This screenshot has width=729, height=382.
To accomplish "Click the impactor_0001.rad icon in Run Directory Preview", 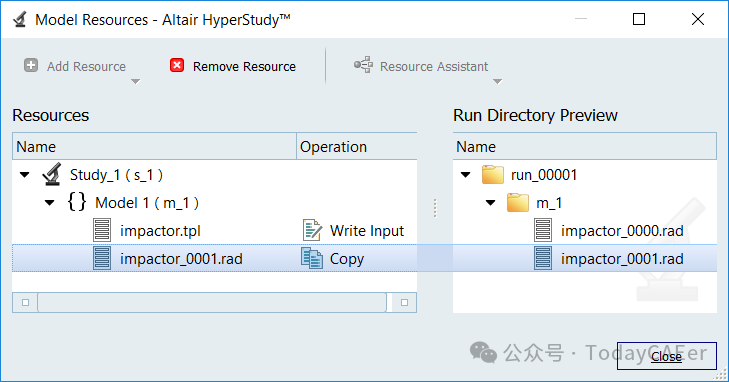I will (543, 258).
